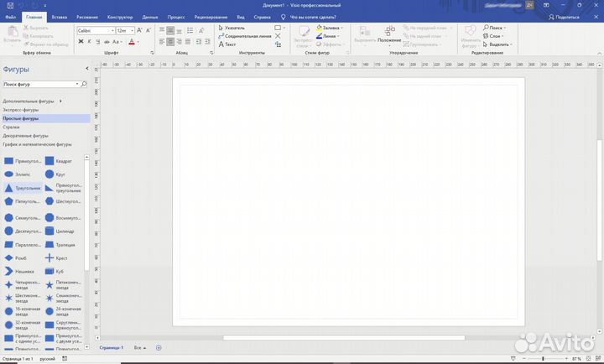Click the shape search input field
Screen dimensions: 604x364
tap(41, 84)
